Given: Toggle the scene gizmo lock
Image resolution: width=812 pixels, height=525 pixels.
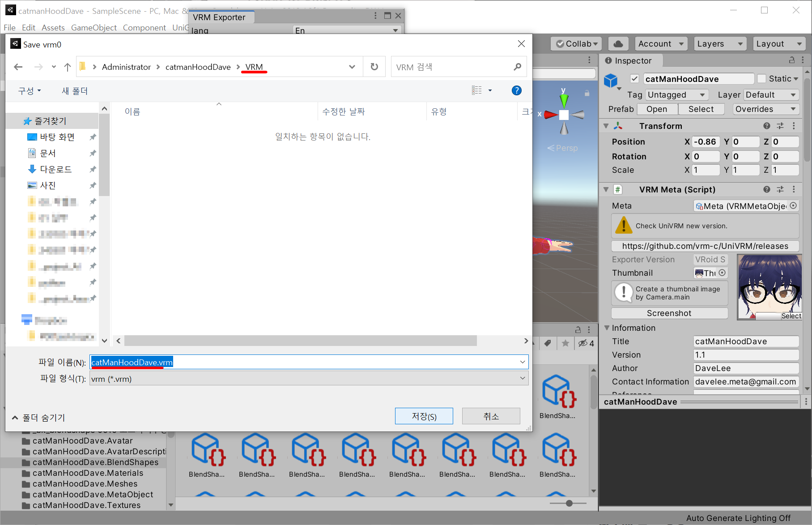Looking at the screenshot, I should click(587, 93).
